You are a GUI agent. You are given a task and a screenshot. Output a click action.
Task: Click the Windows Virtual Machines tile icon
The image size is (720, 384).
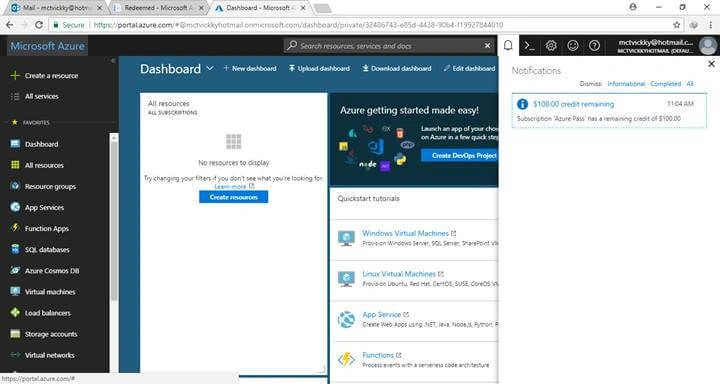[346, 238]
